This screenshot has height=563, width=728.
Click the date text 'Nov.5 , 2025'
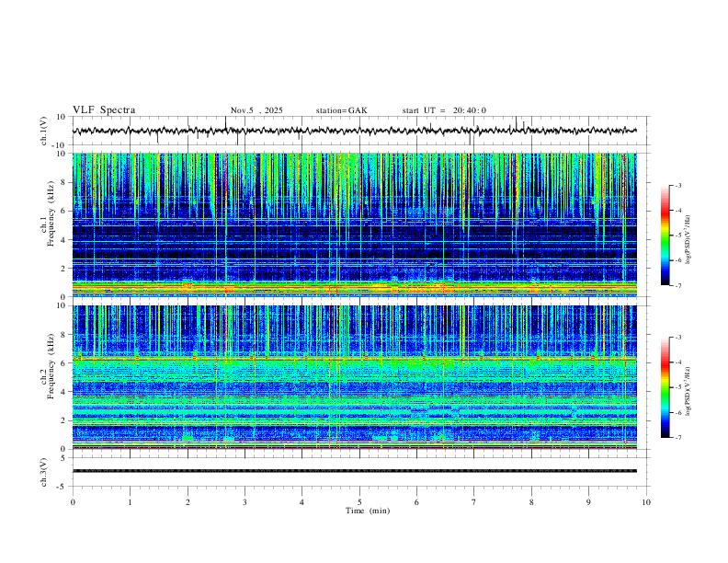point(256,110)
